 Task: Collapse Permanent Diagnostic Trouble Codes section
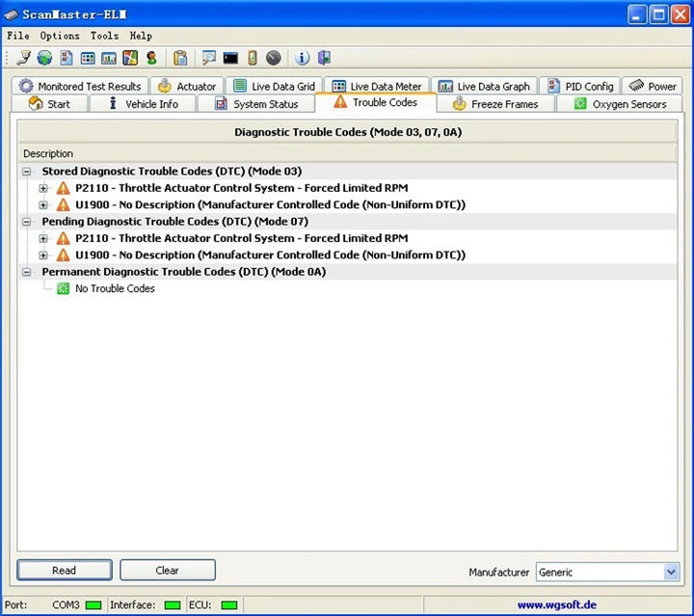point(27,272)
